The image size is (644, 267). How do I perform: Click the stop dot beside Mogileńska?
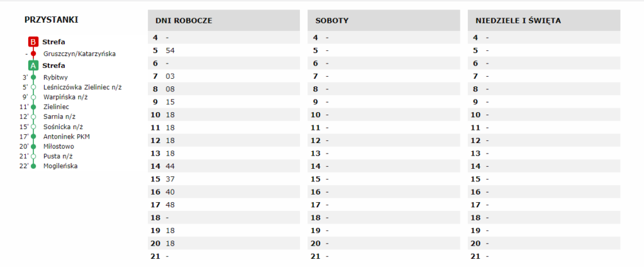click(33, 166)
